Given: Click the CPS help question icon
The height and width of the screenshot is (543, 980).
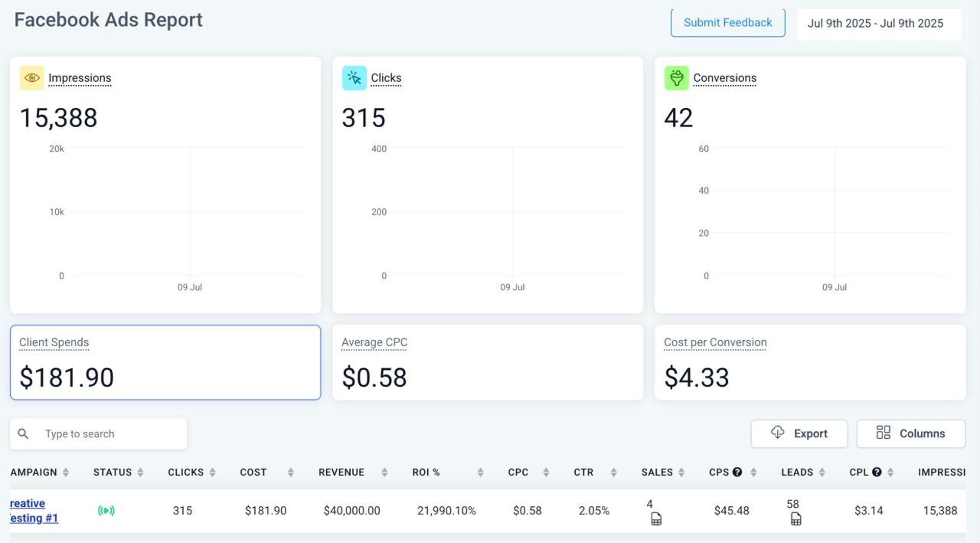Looking at the screenshot, I should [x=737, y=472].
